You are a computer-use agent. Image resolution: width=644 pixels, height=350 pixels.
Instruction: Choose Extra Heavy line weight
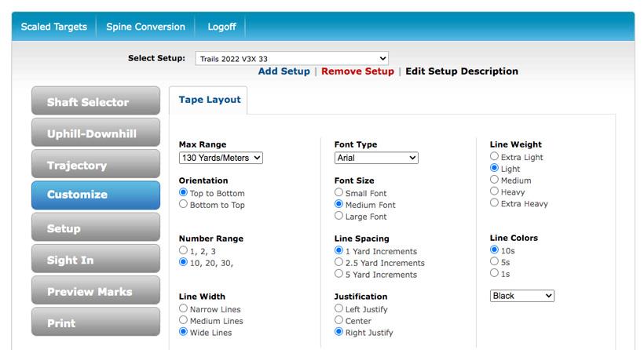495,203
